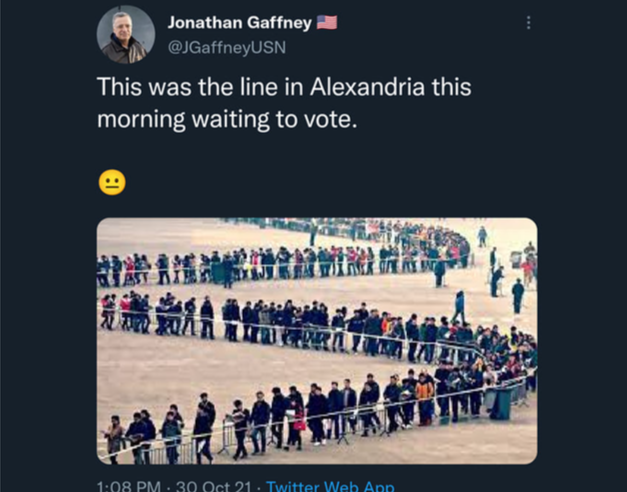This screenshot has height=492, width=627.
Task: Open the crowd line photo attachment
Action: [x=317, y=341]
